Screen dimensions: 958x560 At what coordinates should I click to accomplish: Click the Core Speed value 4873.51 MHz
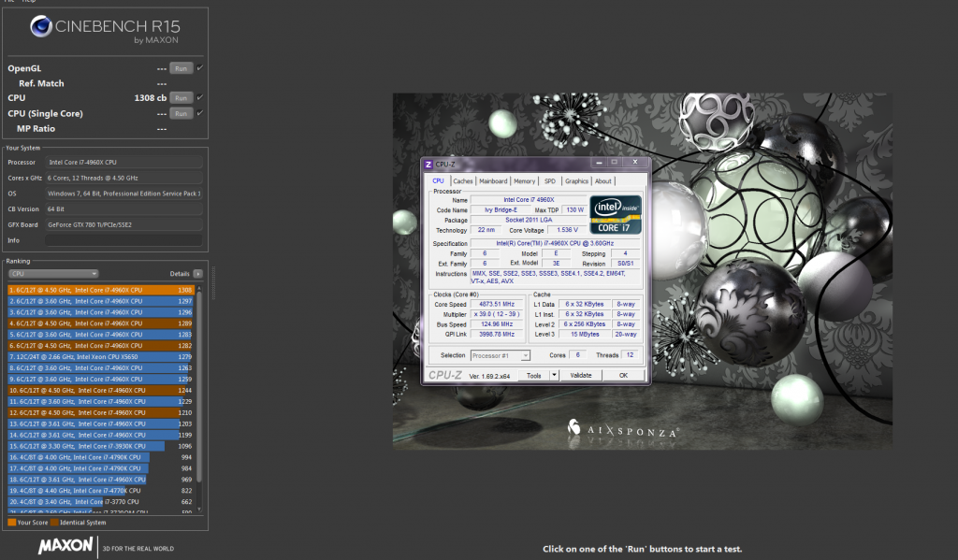click(x=497, y=304)
